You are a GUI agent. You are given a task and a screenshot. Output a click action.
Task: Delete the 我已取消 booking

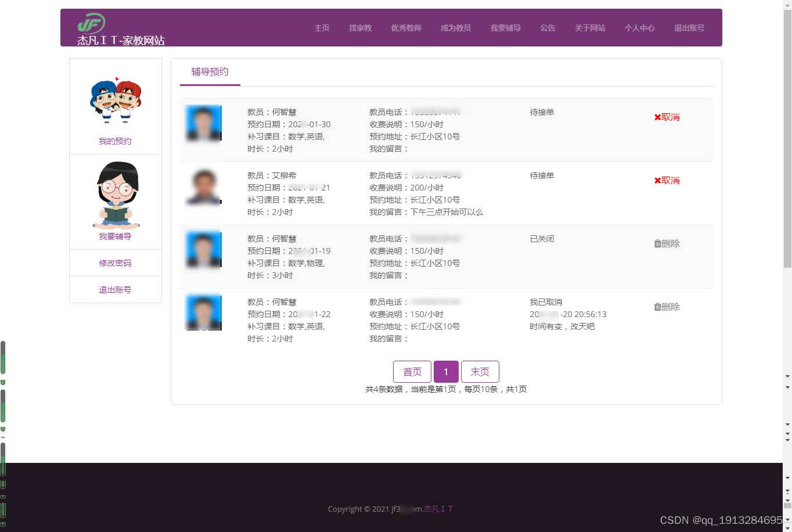pyautogui.click(x=667, y=307)
